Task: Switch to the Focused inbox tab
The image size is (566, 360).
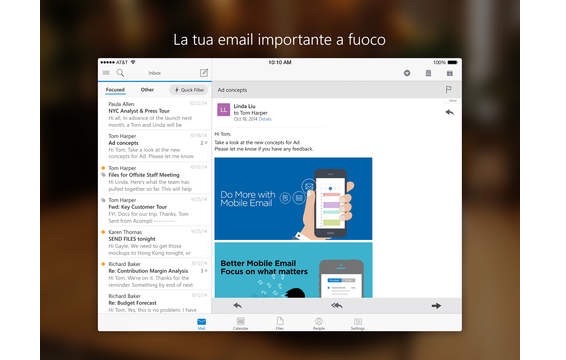Action: coord(115,90)
